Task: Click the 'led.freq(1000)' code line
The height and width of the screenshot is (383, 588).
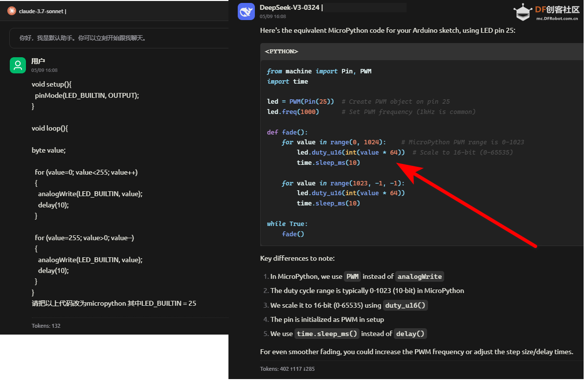Action: pos(293,112)
